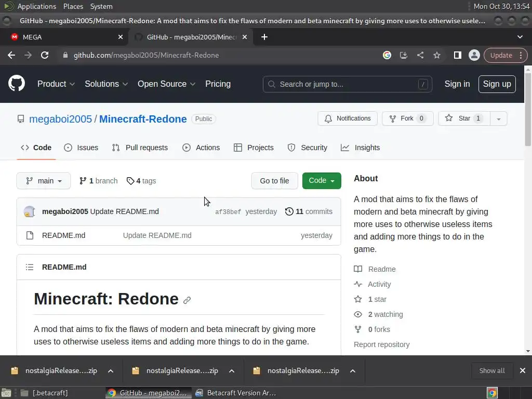532x399 pixels.
Task: Open a new tab with the plus icon
Action: (x=264, y=37)
